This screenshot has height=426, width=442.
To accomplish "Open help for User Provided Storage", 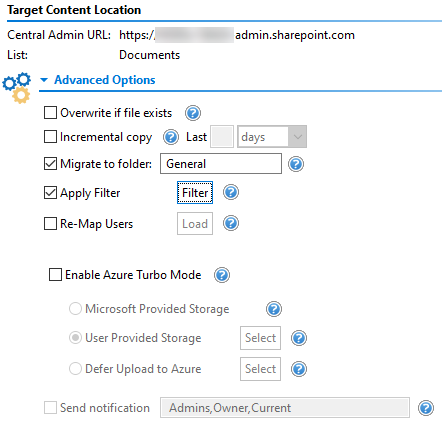I will tap(299, 338).
